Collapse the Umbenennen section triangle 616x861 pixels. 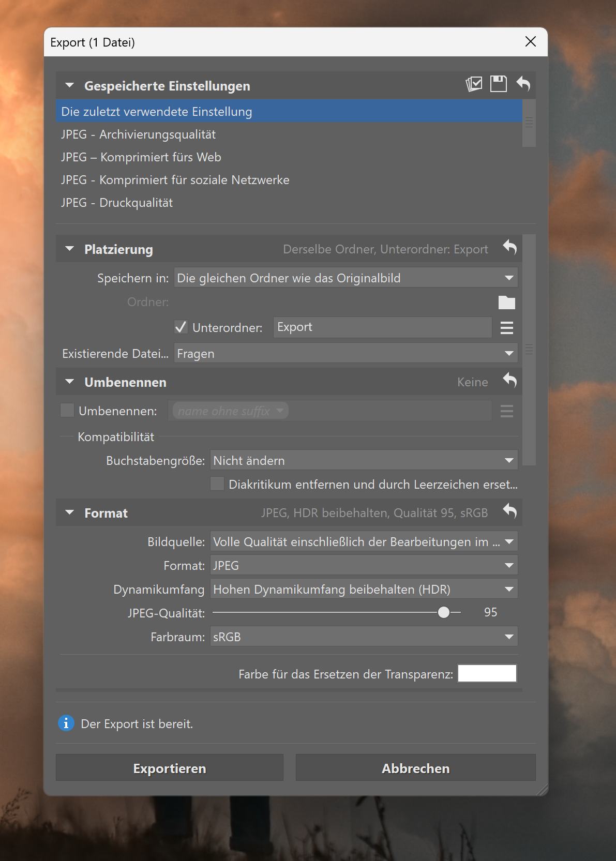pyautogui.click(x=70, y=382)
